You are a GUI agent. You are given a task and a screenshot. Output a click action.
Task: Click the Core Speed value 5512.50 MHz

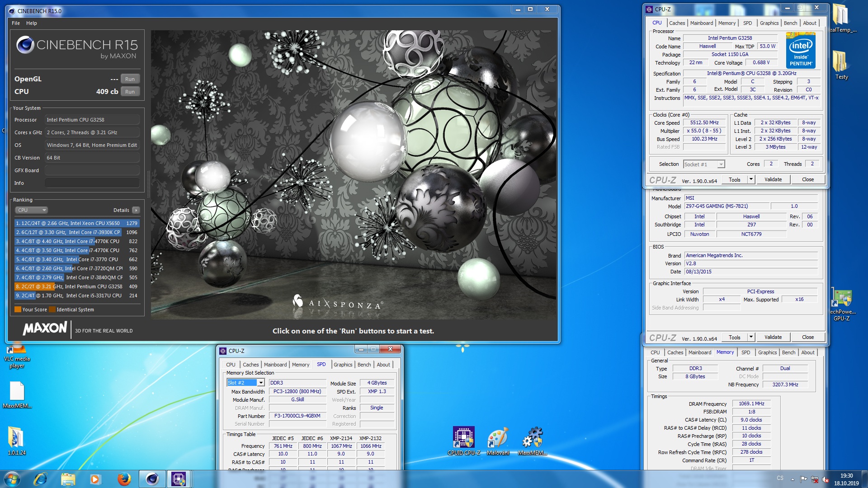click(704, 122)
